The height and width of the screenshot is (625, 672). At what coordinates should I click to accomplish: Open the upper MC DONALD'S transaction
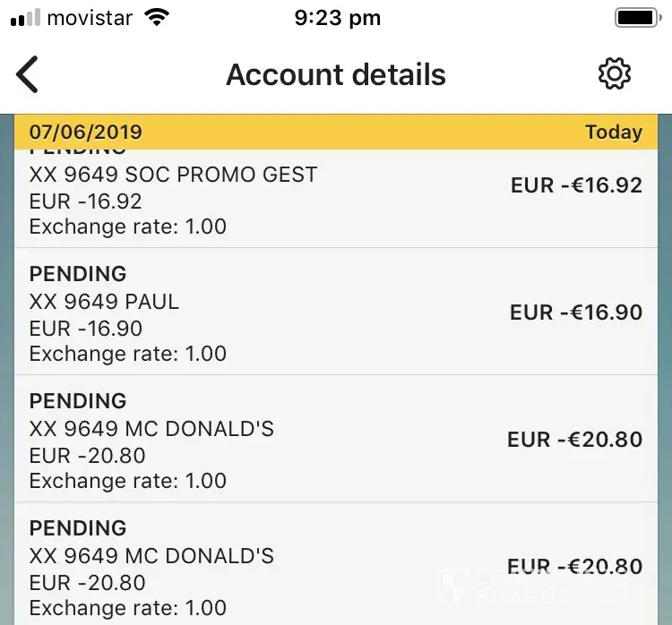pyautogui.click(x=152, y=429)
